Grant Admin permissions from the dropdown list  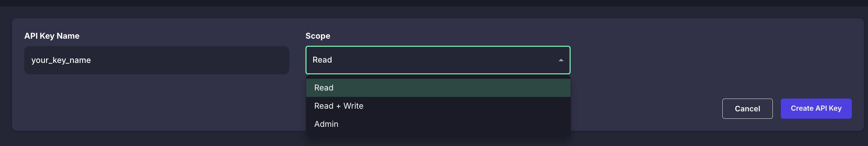[x=438, y=124]
